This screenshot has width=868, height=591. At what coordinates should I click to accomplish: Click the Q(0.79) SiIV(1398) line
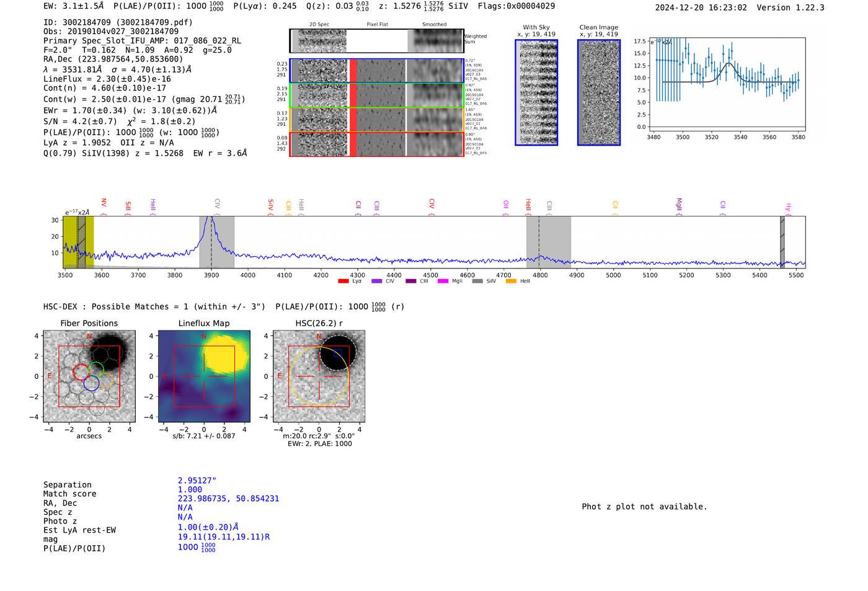tap(145, 153)
